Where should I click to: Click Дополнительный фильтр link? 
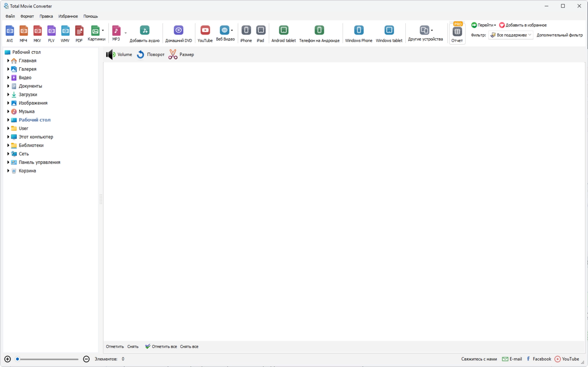click(559, 35)
